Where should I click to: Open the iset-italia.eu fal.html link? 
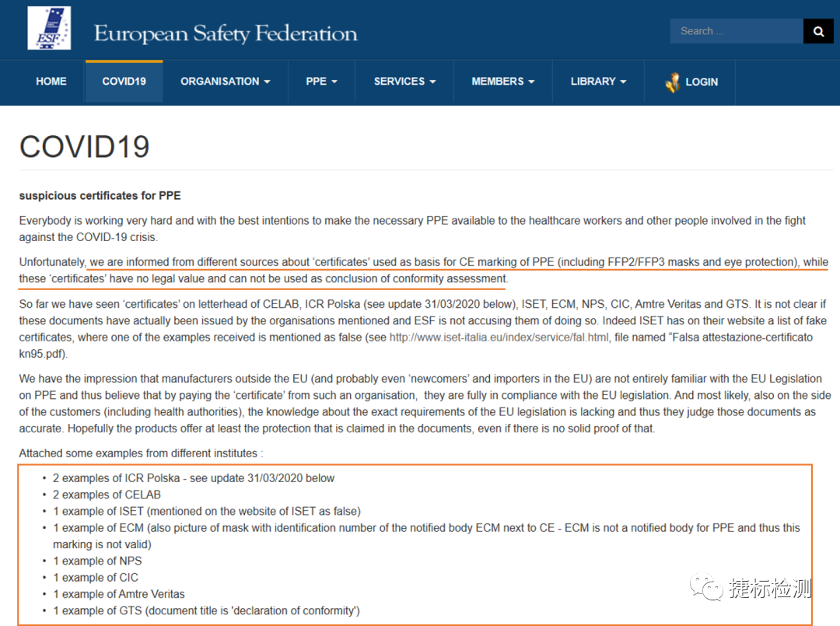pos(499,337)
